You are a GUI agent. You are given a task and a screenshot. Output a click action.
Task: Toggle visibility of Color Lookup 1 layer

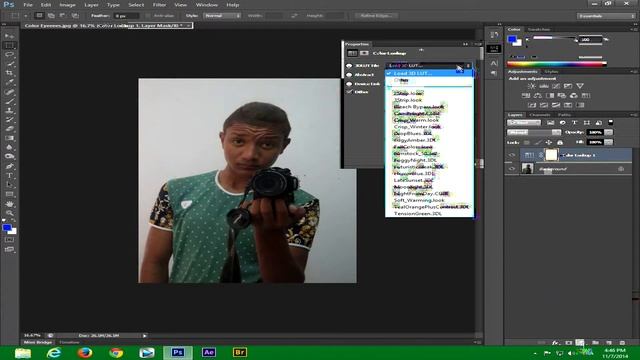click(x=512, y=155)
